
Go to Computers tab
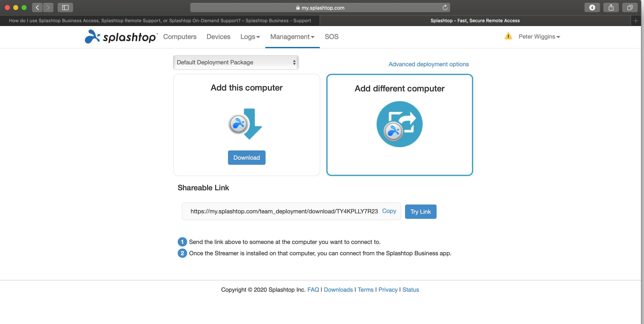click(180, 37)
